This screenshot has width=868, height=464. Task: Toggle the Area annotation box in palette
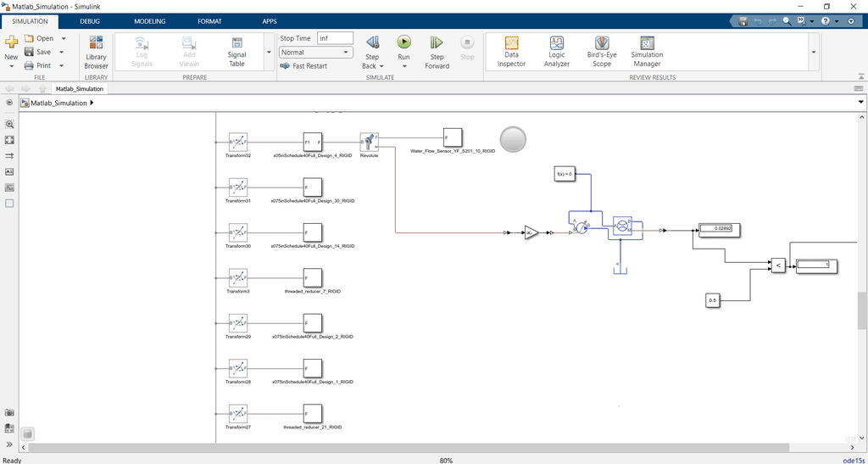[9, 204]
